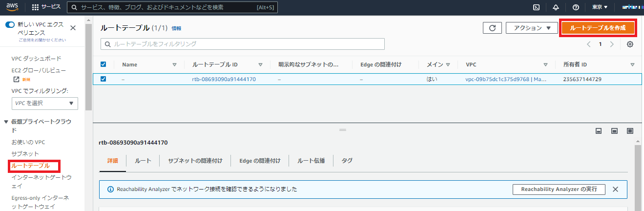Open table preferences gear icon

point(630,44)
